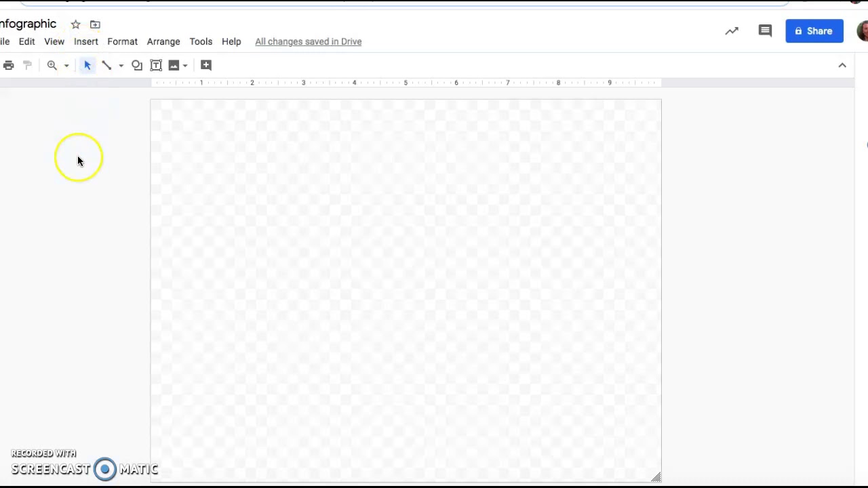
Task: Click the horizontal ruler at 5
Action: (x=406, y=83)
